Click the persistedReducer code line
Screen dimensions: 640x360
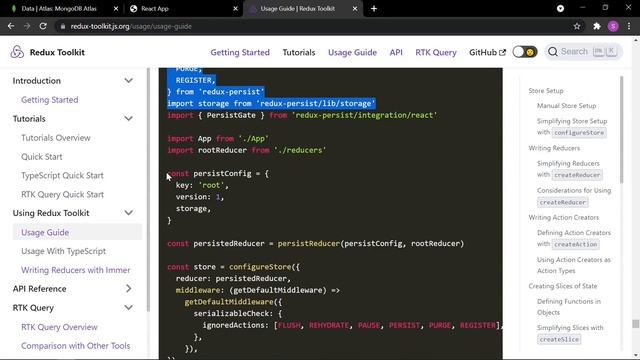click(x=316, y=243)
